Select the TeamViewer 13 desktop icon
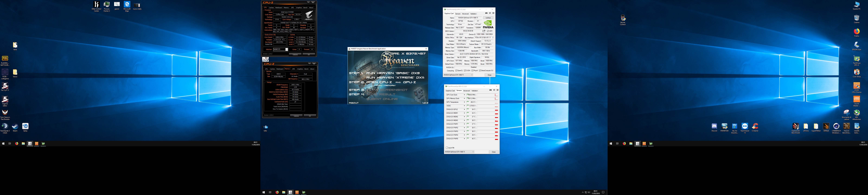This screenshot has height=195, width=868. coord(745,128)
